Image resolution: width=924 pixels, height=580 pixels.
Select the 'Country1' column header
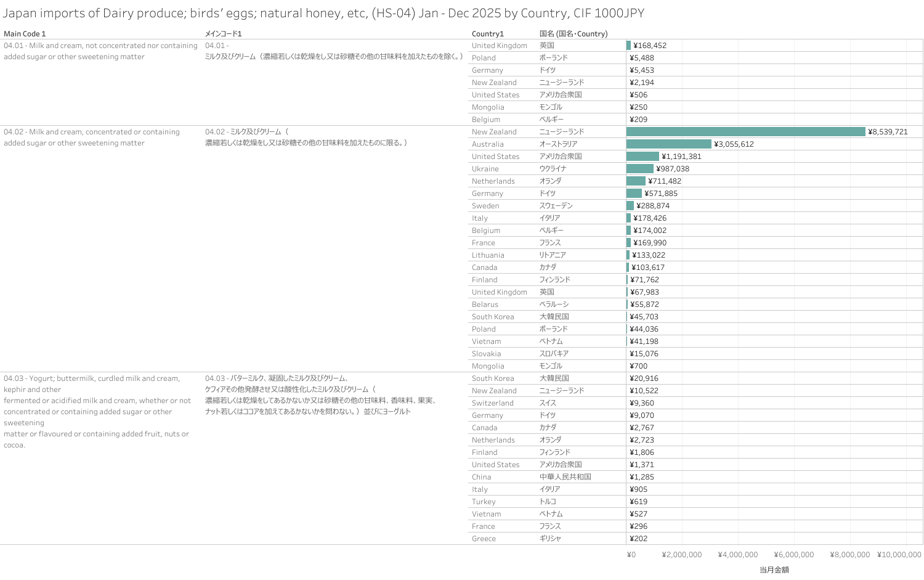pyautogui.click(x=487, y=34)
